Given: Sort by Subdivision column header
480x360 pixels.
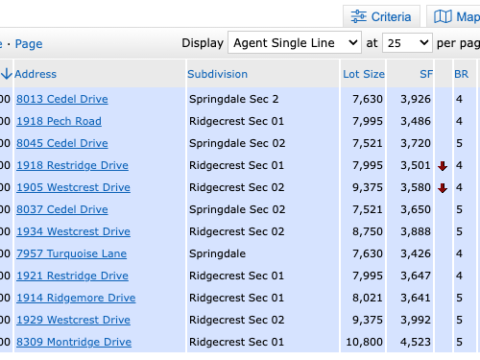Looking at the screenshot, I should (x=217, y=74).
